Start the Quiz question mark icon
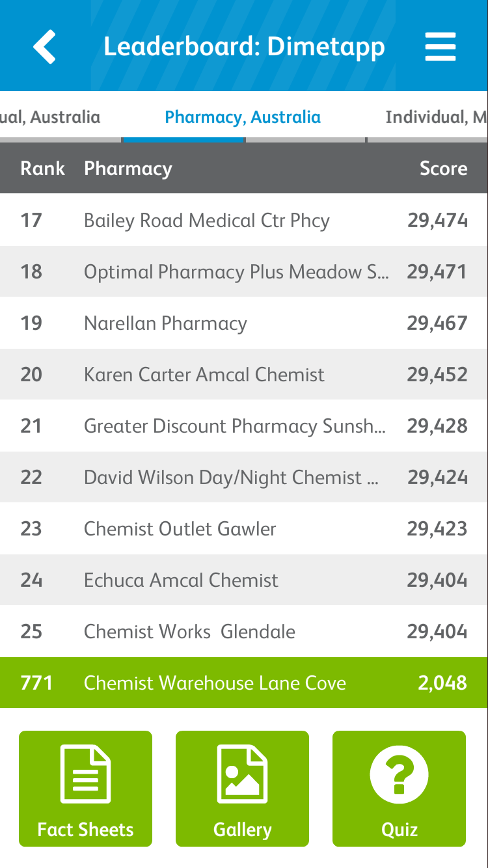 coord(399,774)
